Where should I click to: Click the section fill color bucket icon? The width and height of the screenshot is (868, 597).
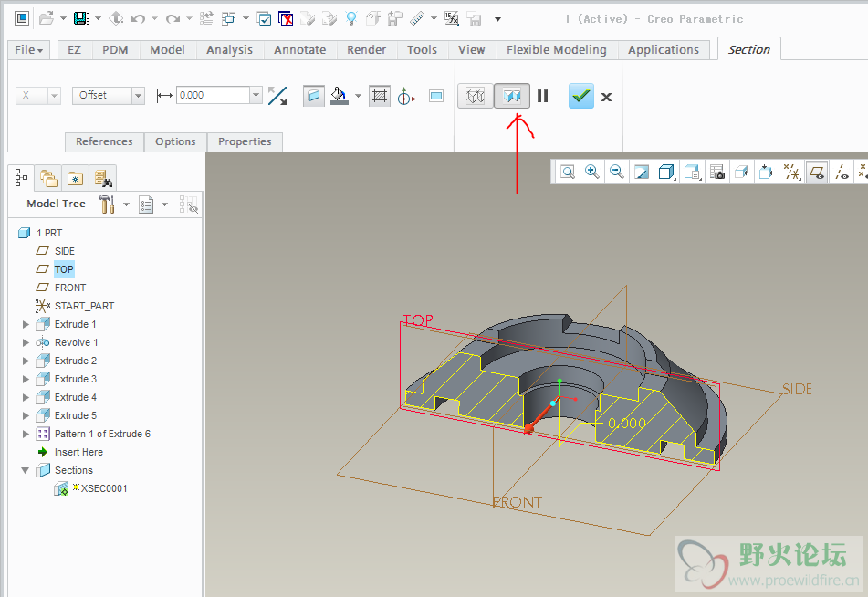point(340,96)
